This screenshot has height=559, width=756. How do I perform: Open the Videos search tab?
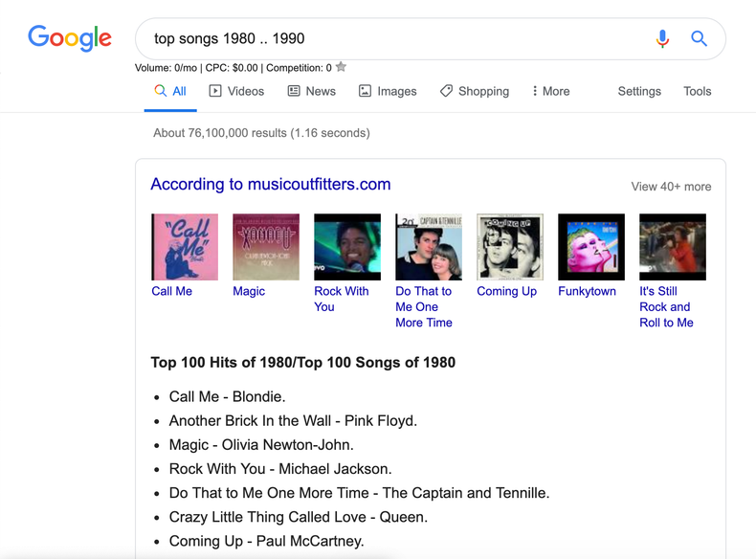(236, 91)
